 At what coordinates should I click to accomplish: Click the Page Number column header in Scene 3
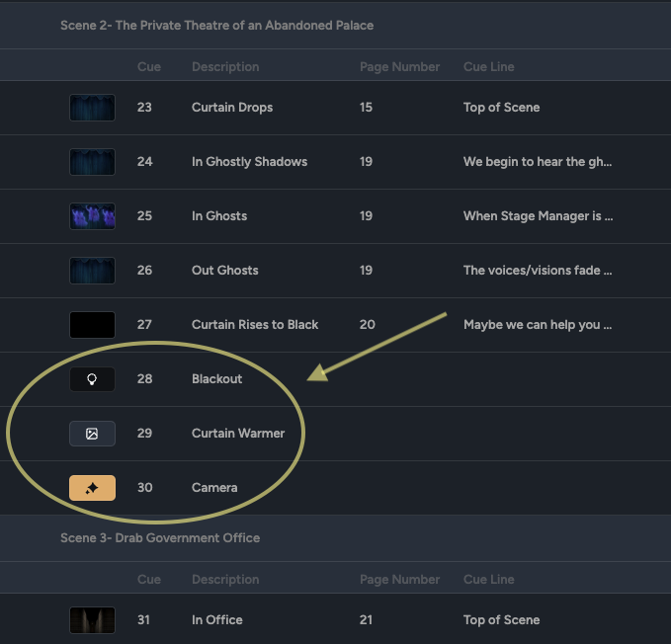tap(399, 580)
